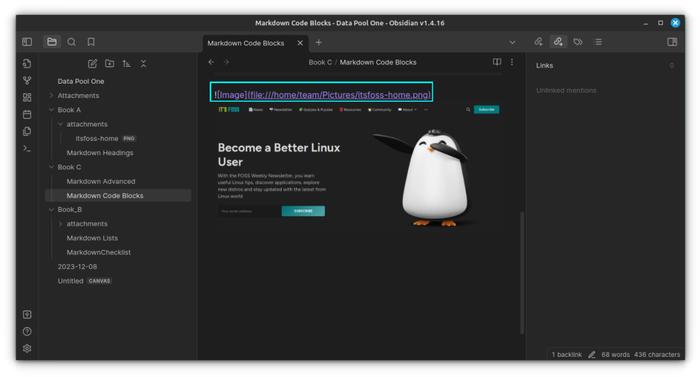Create a new folder icon
Viewport: 700px width, 377px height.
(109, 64)
